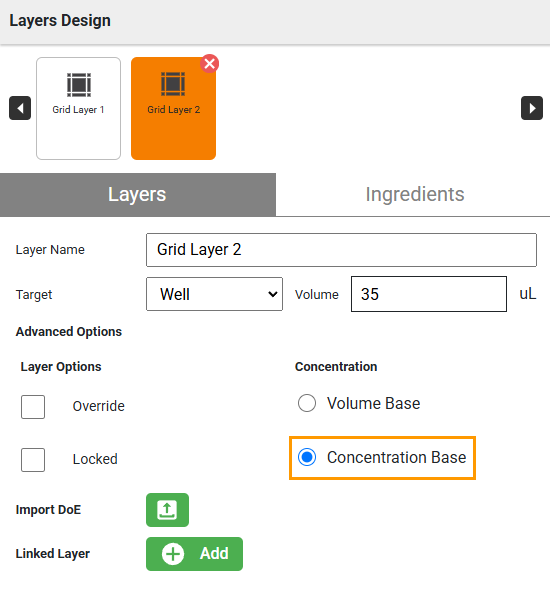Click plus icon on Add button
Viewport: 550px width, 600px height.
173,554
